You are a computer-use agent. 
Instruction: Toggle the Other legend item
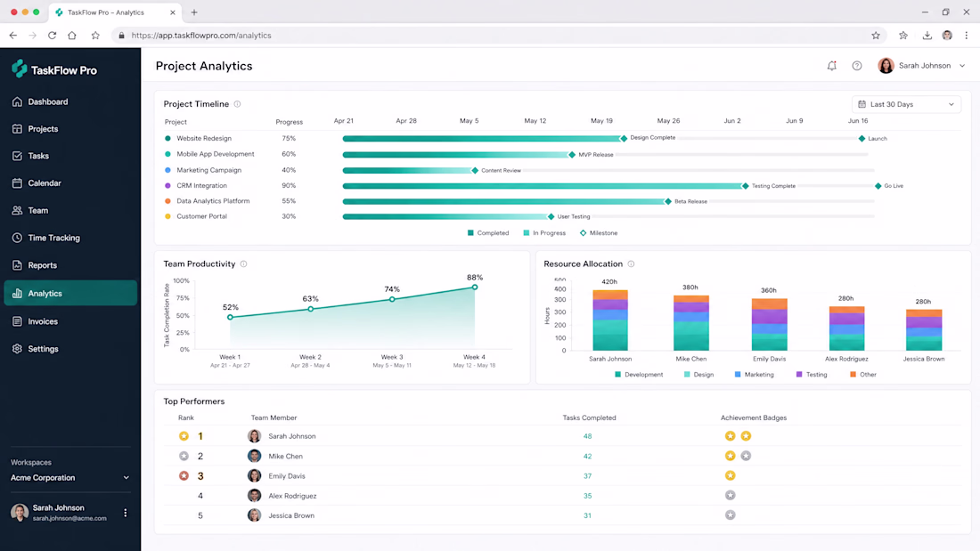[x=863, y=375]
